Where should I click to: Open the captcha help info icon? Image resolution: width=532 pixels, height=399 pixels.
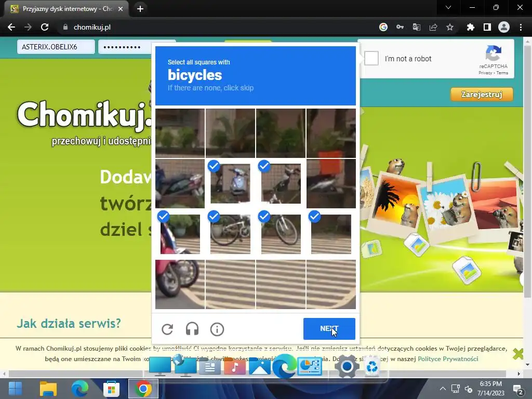pos(217,329)
